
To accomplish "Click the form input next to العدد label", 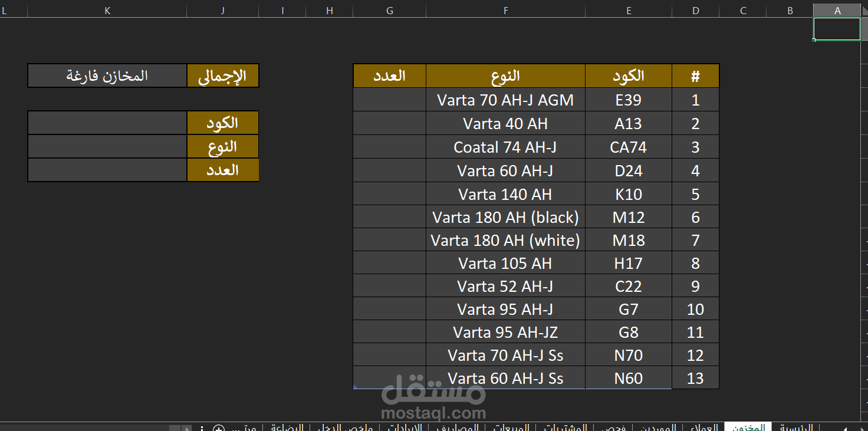I will pos(107,170).
